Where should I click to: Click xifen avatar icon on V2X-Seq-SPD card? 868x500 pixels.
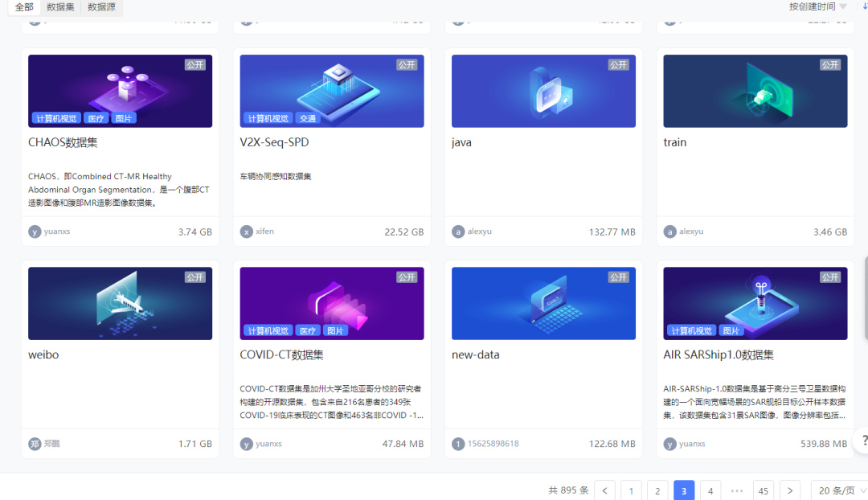coord(247,232)
